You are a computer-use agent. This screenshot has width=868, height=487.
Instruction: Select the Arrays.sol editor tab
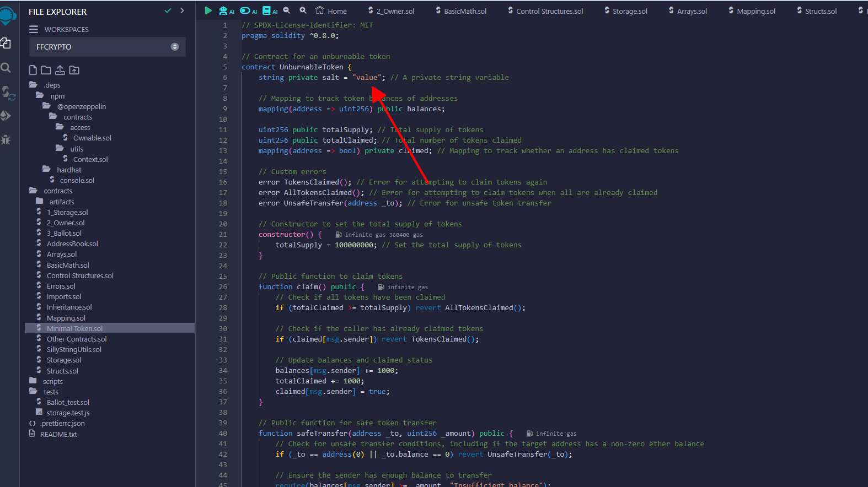(x=688, y=10)
